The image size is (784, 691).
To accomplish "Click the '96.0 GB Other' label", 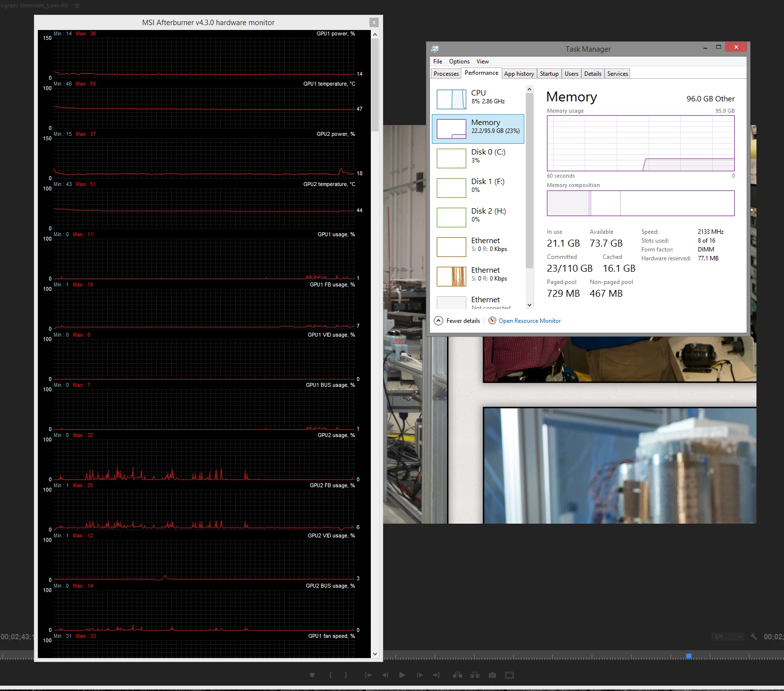I will coord(710,98).
